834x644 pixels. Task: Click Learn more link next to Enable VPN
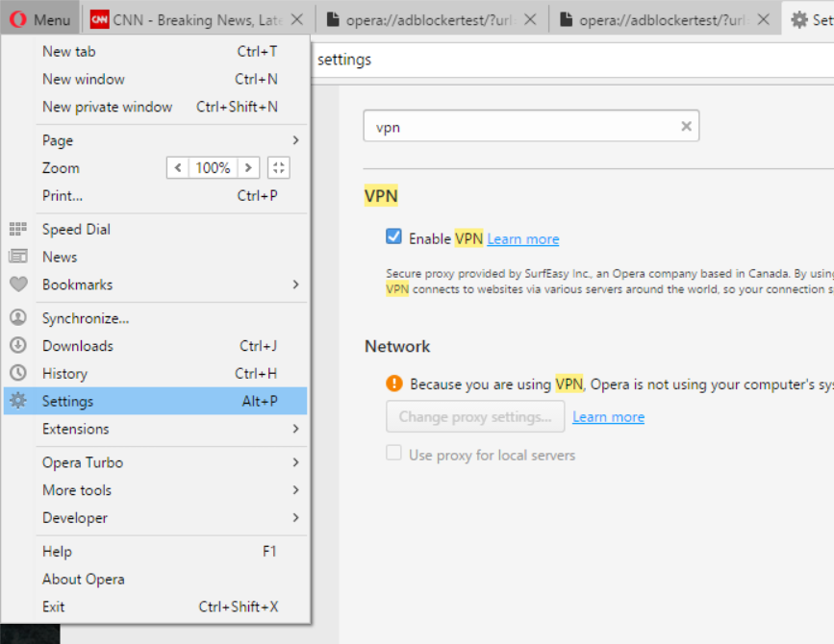pos(523,239)
